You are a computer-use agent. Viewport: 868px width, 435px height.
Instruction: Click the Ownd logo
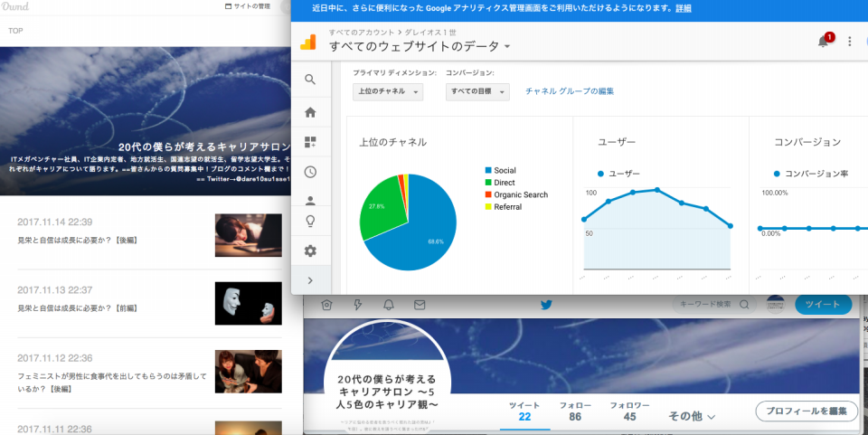[x=15, y=6]
